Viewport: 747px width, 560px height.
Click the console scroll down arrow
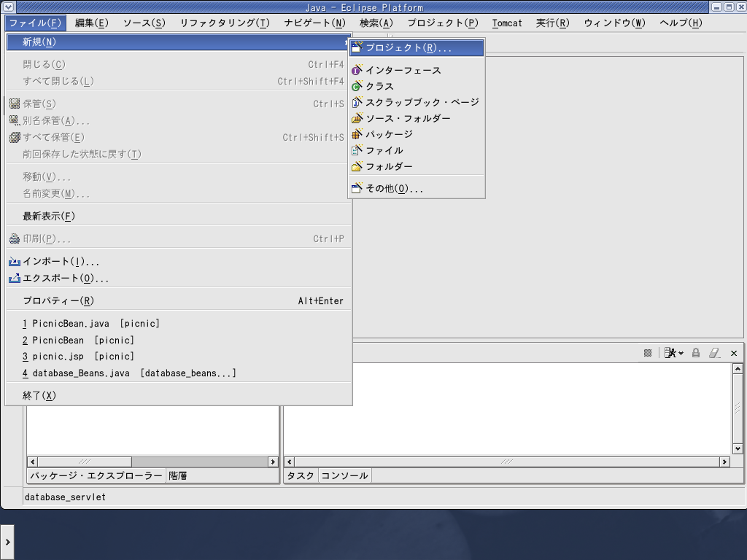[738, 448]
